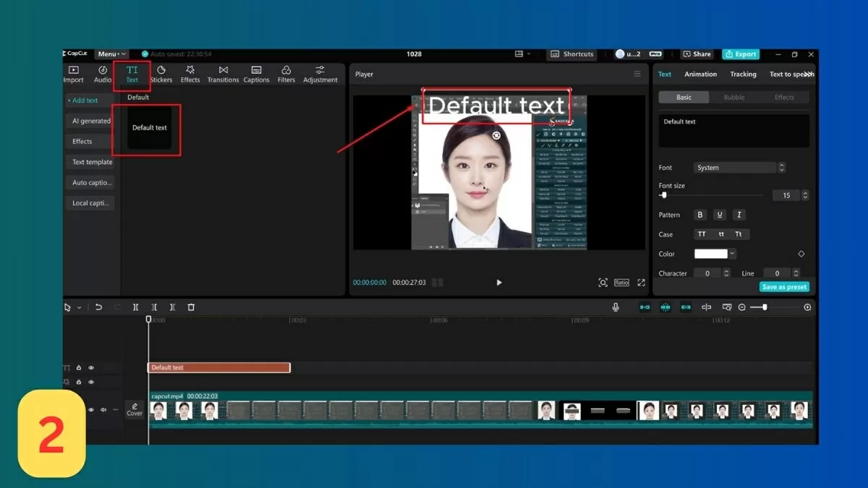This screenshot has height=488, width=868.
Task: Open the Menu dropdown at top left
Action: pyautogui.click(x=111, y=53)
